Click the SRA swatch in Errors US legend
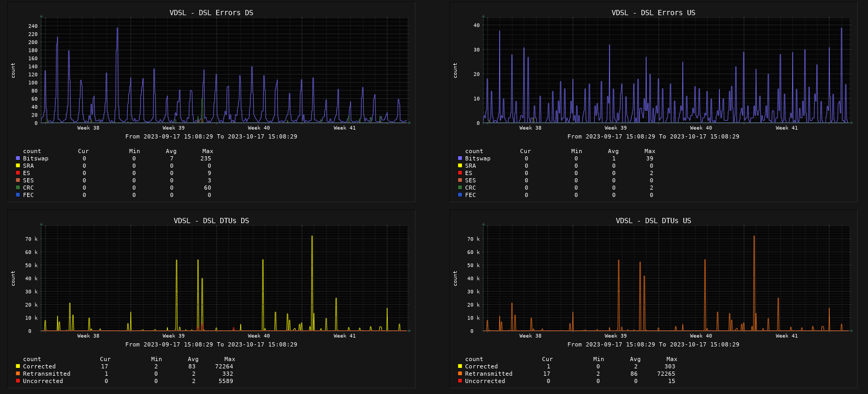The image size is (868, 394). 460,165
